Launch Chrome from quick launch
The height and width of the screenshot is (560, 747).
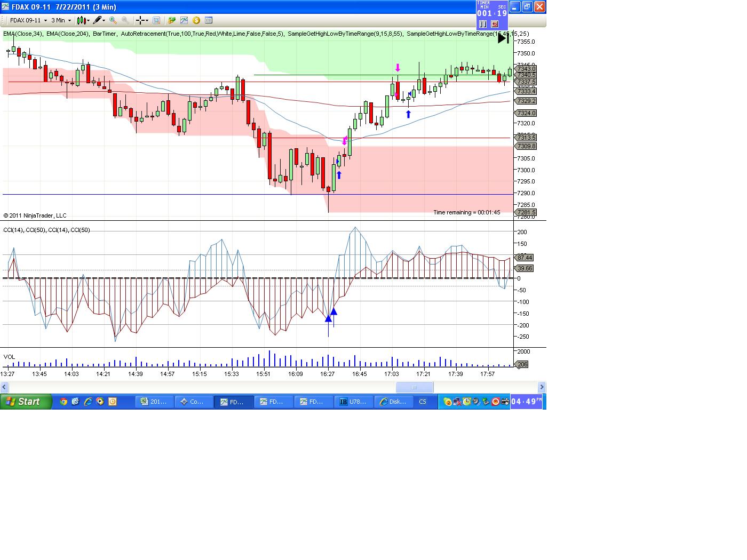(x=63, y=402)
